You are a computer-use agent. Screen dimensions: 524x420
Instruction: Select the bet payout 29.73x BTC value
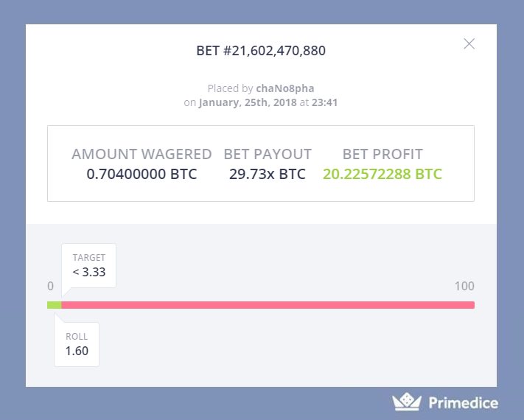point(268,174)
